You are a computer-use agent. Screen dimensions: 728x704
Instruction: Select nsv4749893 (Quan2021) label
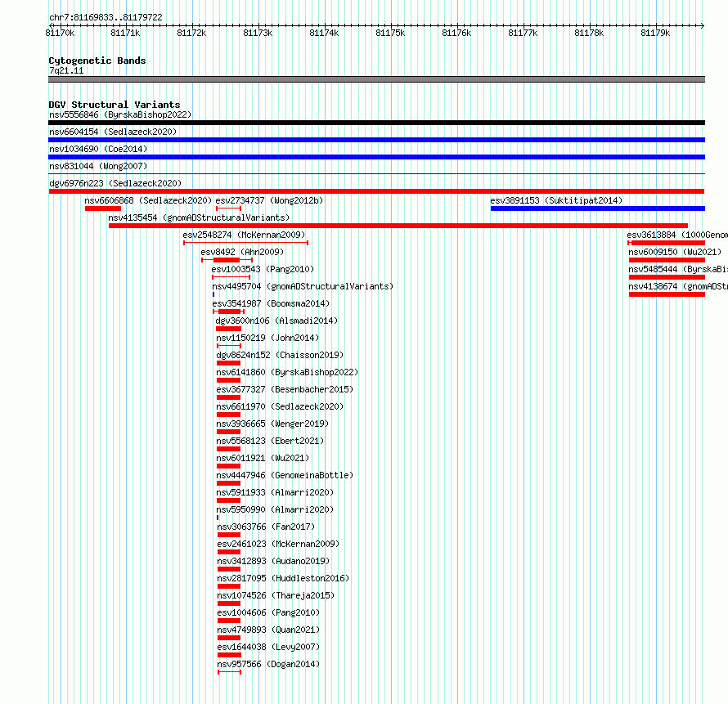coord(268,630)
